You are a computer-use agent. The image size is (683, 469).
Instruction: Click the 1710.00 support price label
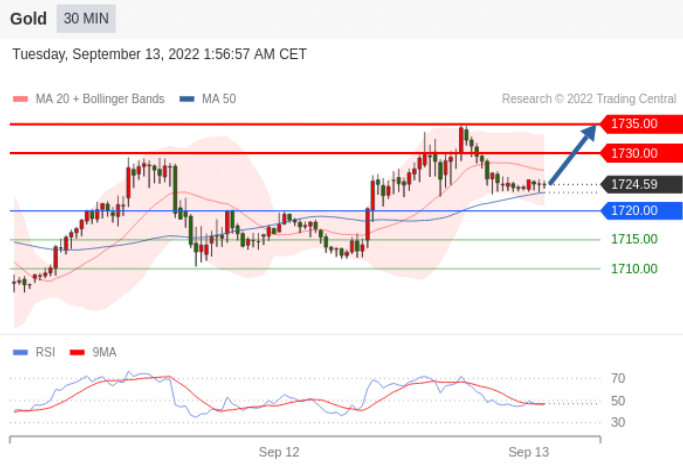(x=634, y=269)
